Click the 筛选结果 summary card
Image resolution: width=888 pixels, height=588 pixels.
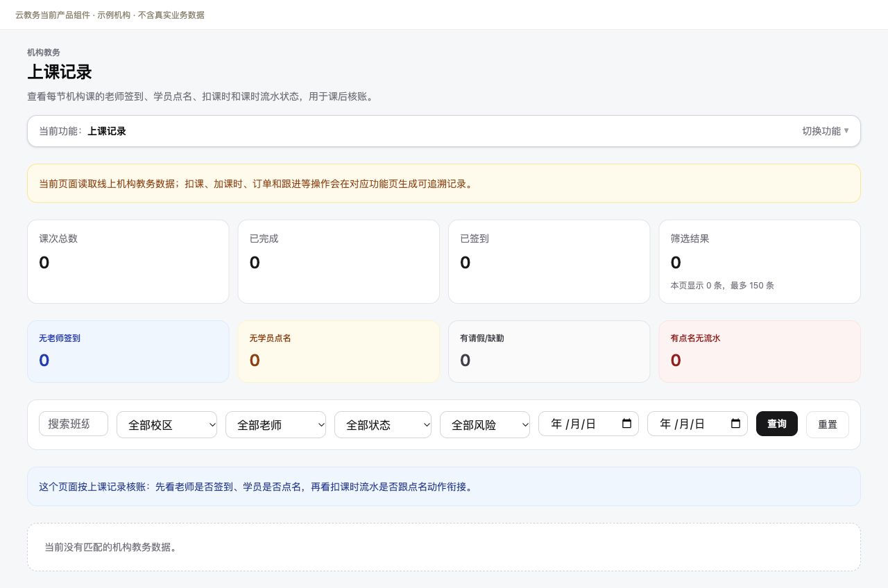pos(760,261)
